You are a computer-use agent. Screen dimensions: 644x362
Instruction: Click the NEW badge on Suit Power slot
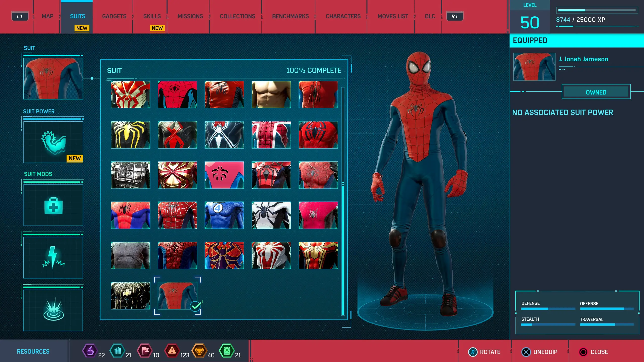point(75,158)
